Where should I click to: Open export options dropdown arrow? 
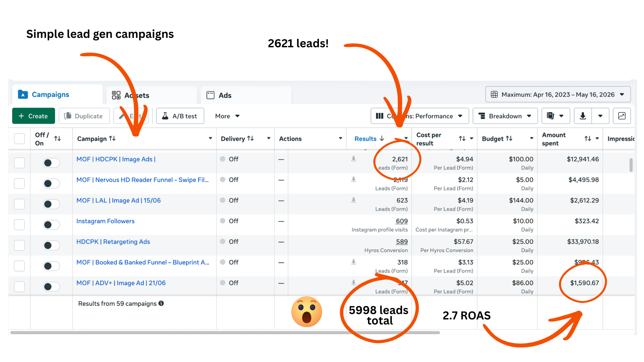[600, 116]
